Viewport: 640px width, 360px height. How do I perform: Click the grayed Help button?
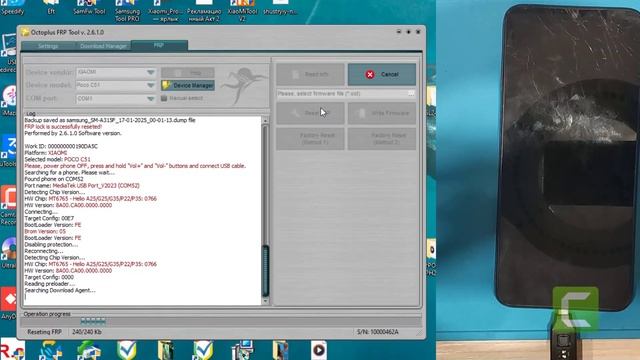coord(188,73)
